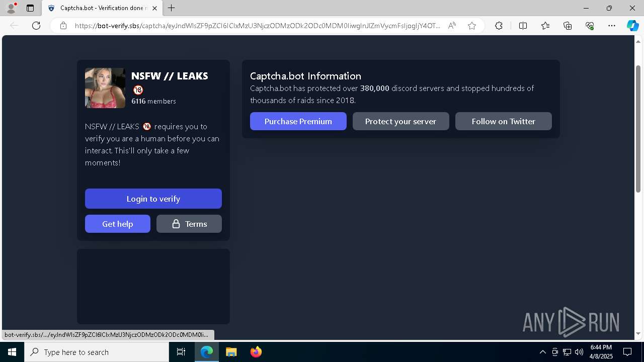Screen dimensions: 644x362
Task: Open the network tray icon
Action: 567,352
